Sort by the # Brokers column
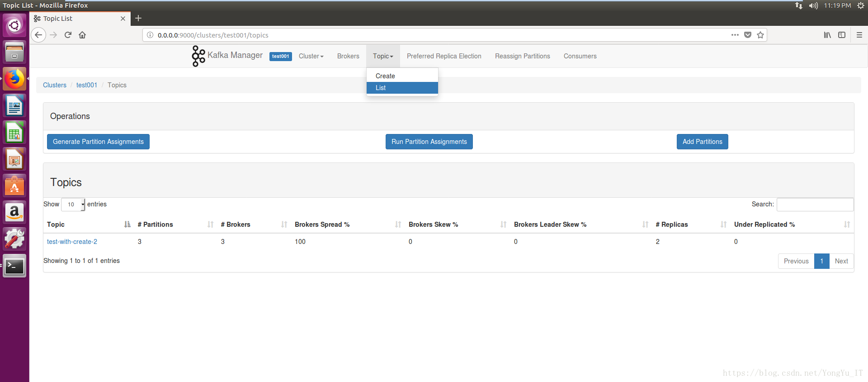Screen dimensions: 868x382 [254, 224]
